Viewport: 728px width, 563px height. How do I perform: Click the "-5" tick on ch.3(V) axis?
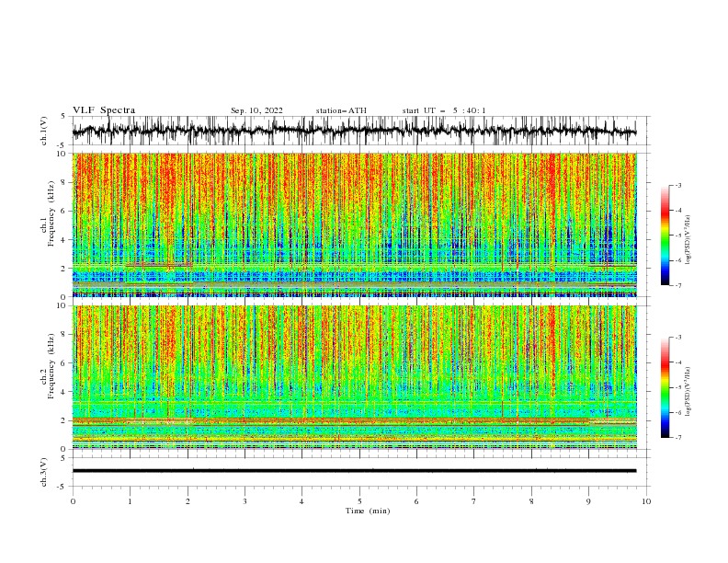pos(63,487)
